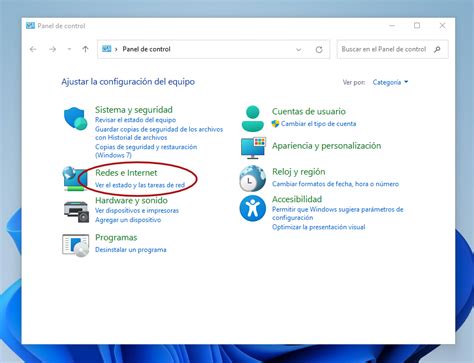
Task: Open Hardware y sonido category
Action: (131, 200)
